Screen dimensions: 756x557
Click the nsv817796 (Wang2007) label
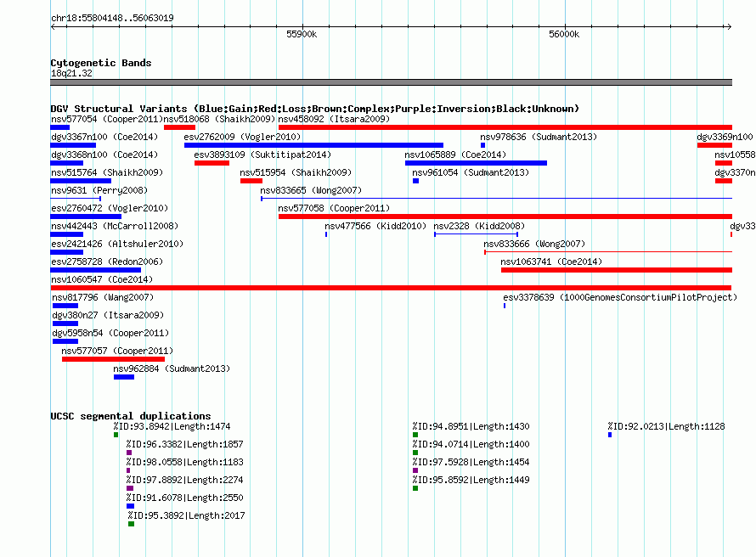pyautogui.click(x=103, y=297)
